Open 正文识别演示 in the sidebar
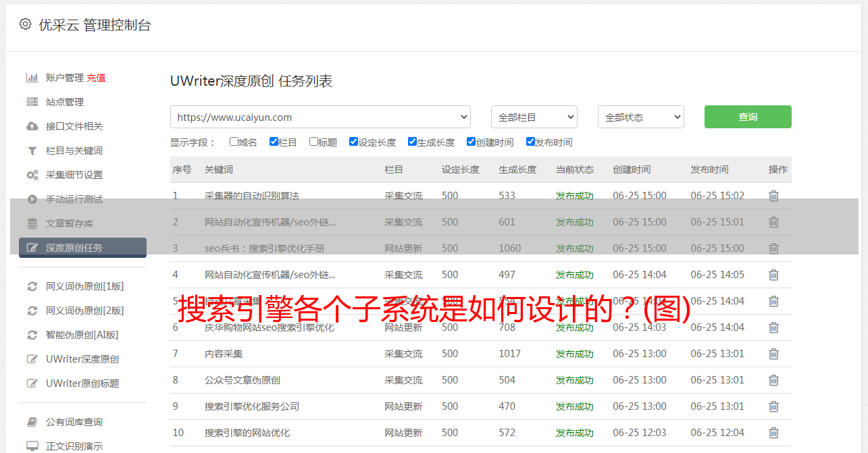The image size is (868, 453). [74, 446]
